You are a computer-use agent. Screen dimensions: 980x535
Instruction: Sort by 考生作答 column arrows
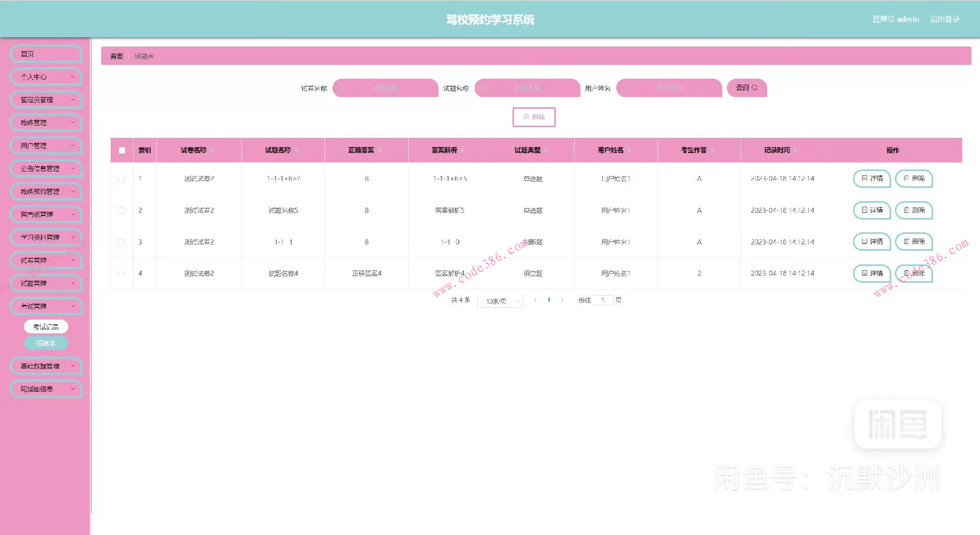click(712, 150)
